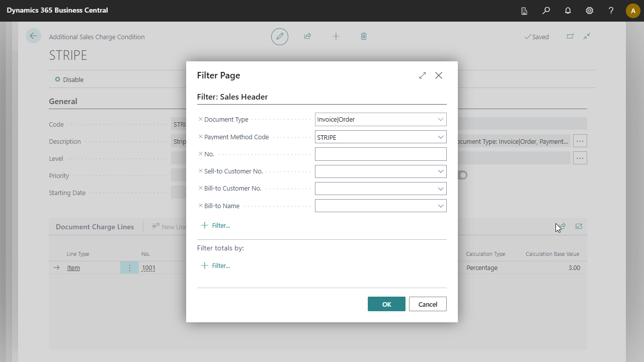Remove the Sell-to Customer No. filter
This screenshot has height=362, width=644.
(x=201, y=171)
